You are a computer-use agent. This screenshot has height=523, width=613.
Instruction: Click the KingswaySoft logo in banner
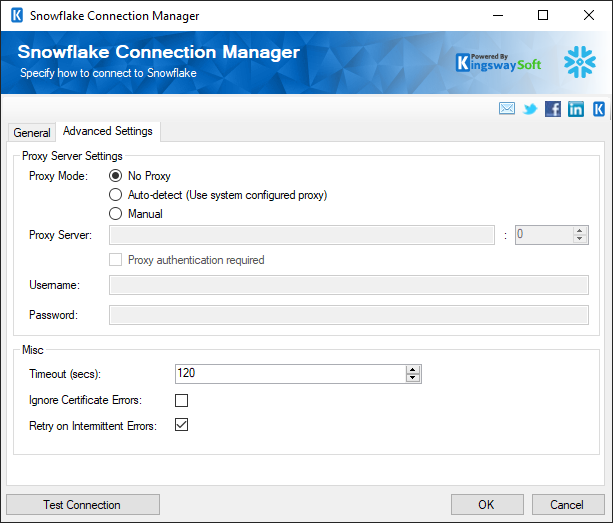click(x=498, y=63)
